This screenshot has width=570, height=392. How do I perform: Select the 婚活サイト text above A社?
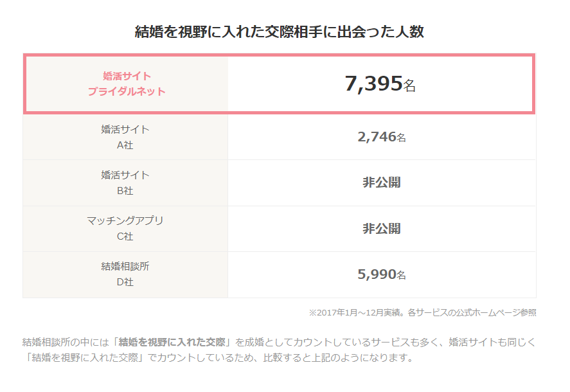(x=125, y=129)
